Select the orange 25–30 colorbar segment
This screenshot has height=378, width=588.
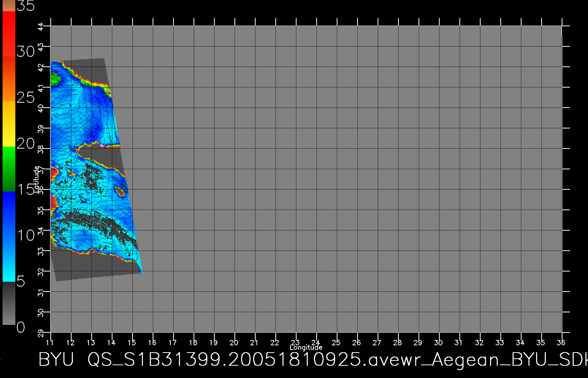9,79
